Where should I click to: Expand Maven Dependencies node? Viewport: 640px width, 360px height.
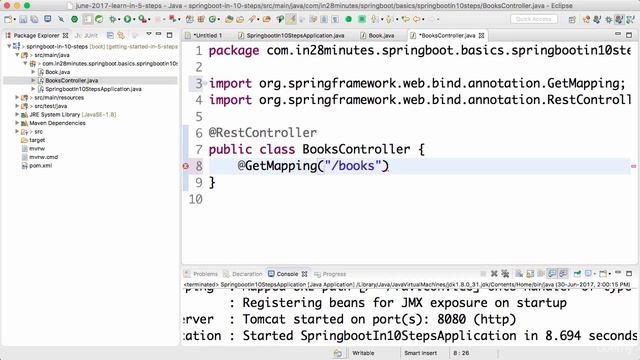tap(17, 123)
